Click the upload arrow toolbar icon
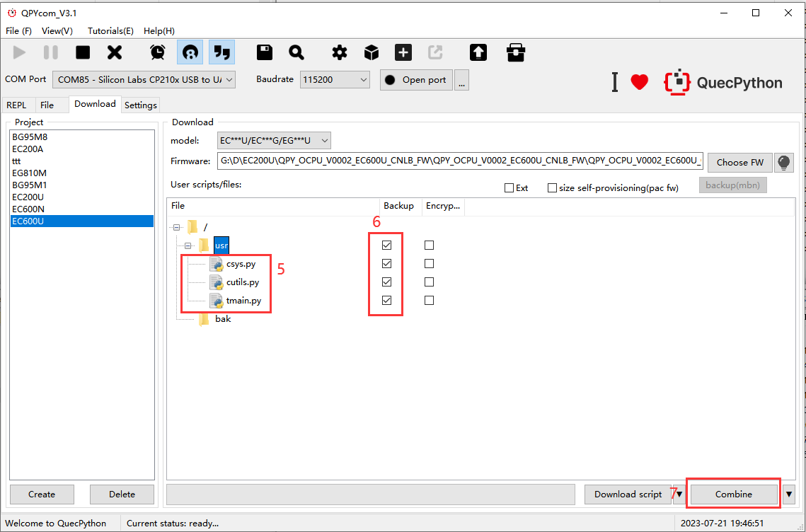 click(x=478, y=52)
